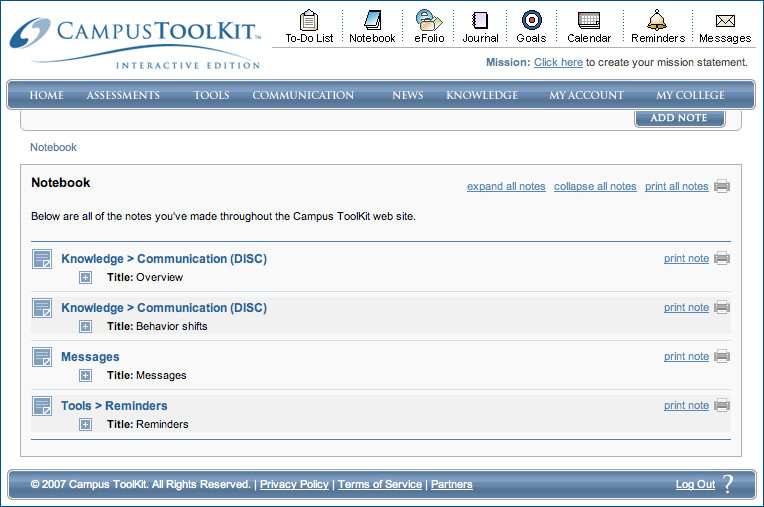
Task: Expand the note titled Behavior shifts
Action: 85,326
